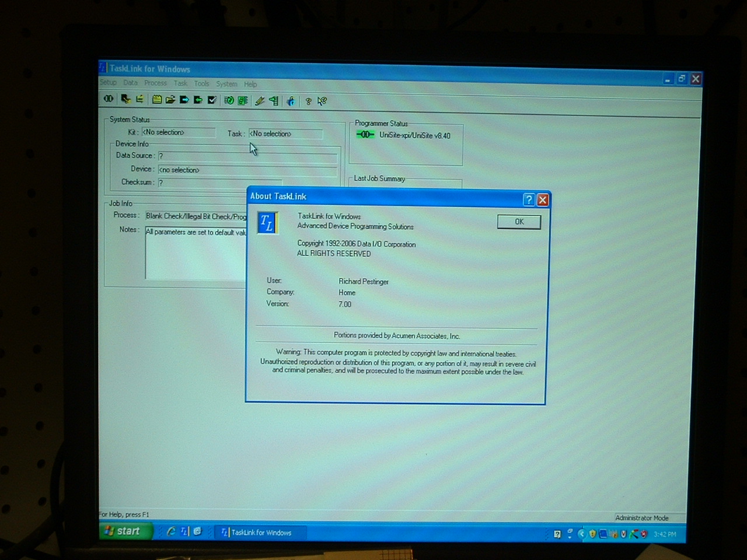The image size is (747, 560).
Task: Launch Internet Explorer from quick launch
Action: [x=171, y=531]
